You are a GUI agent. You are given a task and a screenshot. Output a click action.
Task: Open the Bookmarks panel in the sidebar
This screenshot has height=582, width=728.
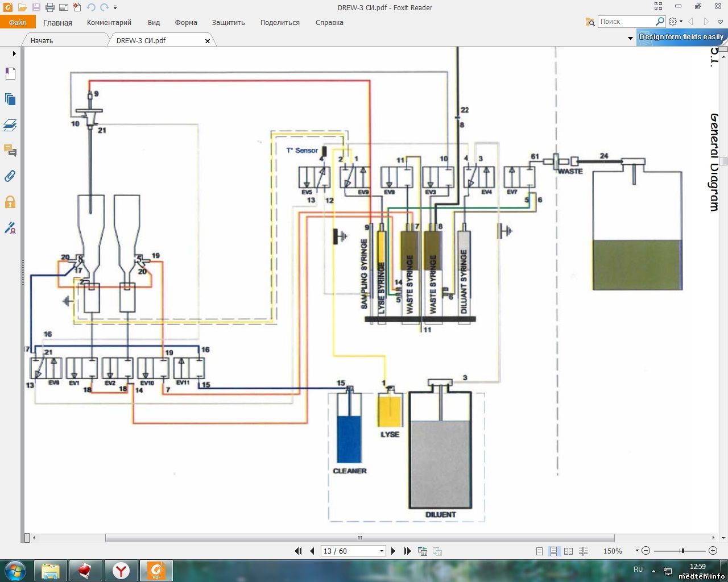pos(10,73)
